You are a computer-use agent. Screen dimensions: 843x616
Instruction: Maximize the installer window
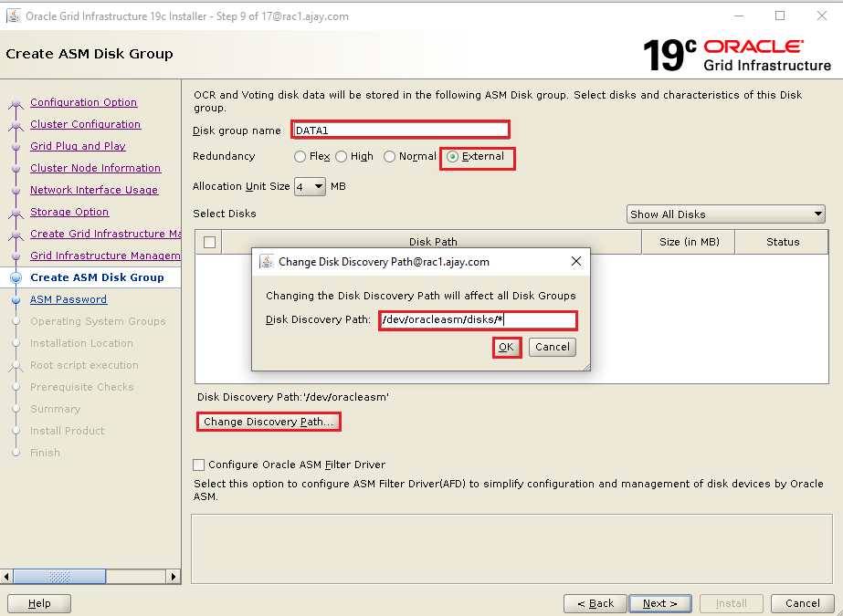[x=780, y=16]
